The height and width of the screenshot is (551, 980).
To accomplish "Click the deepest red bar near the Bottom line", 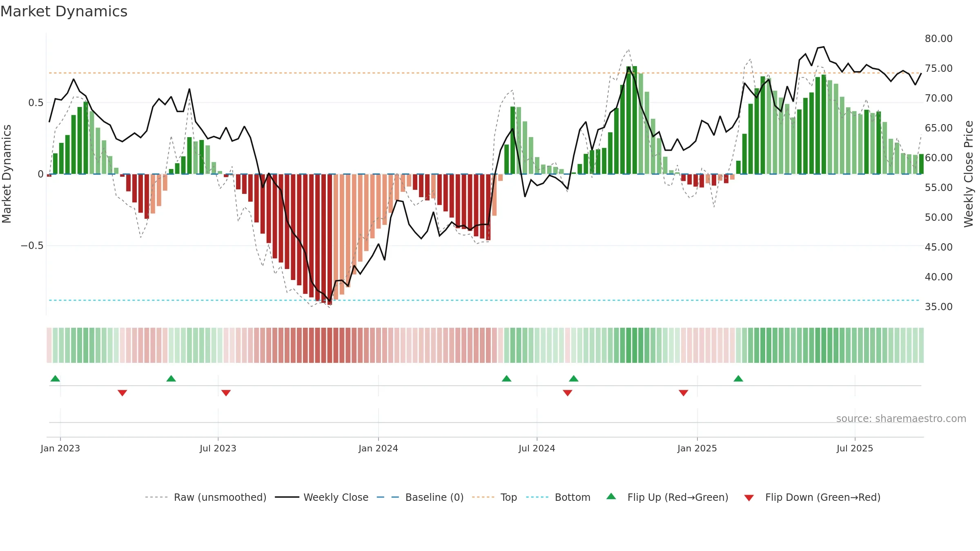I will point(330,240).
